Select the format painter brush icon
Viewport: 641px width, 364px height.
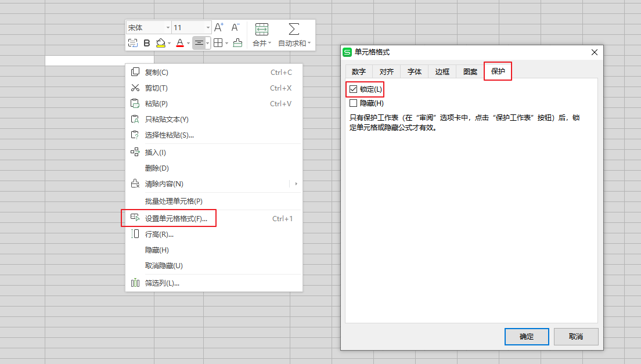pos(237,43)
